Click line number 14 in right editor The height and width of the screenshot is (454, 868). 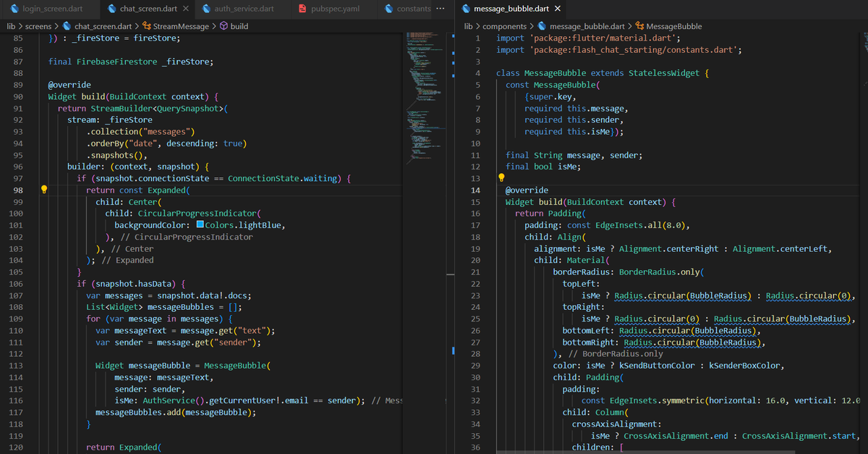tap(475, 190)
